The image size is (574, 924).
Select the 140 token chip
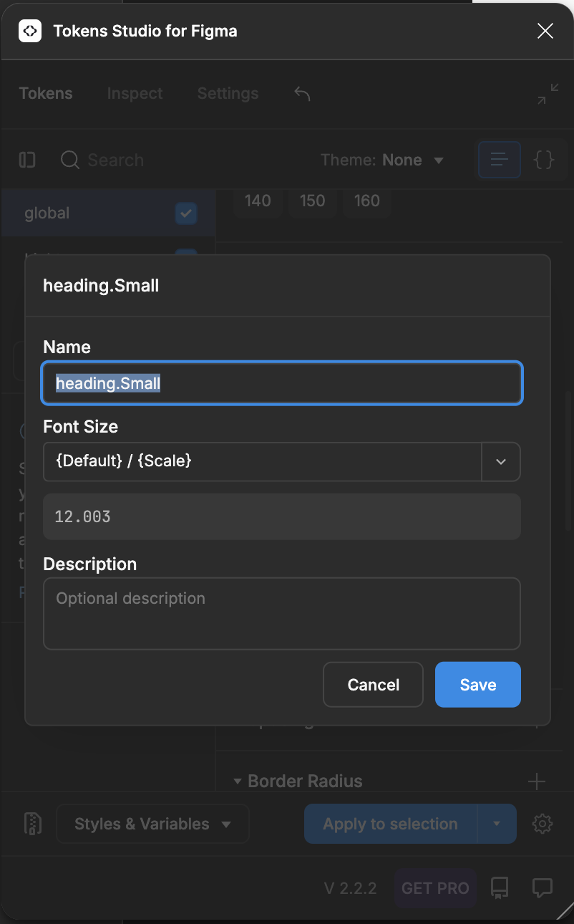point(258,201)
